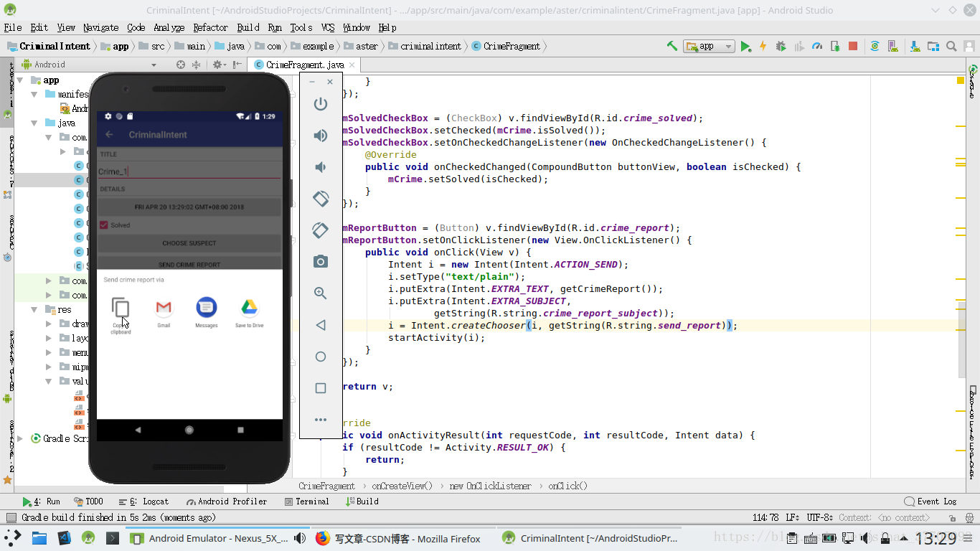
Task: Click emulator sidebar Overview square button
Action: (321, 388)
